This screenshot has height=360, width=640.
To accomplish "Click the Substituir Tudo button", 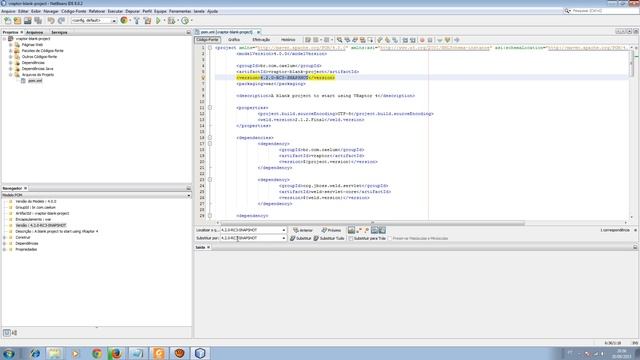I will [329, 238].
